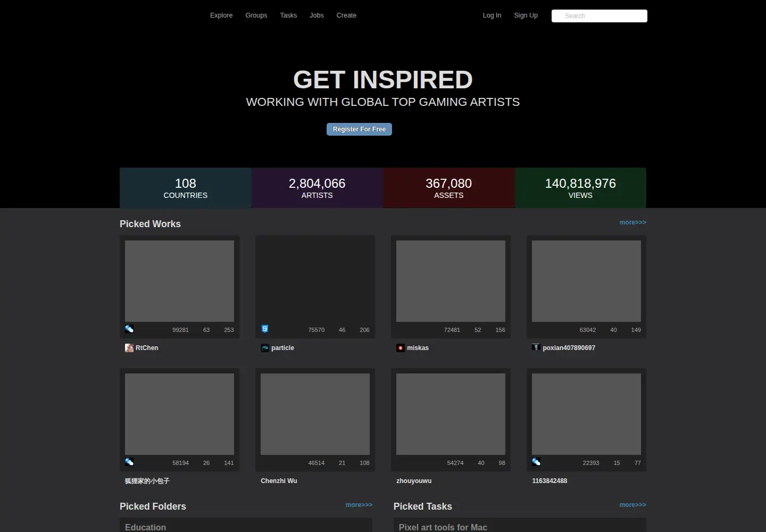
Task: Visit the 狐狸家的小包子 profile link
Action: pyautogui.click(x=147, y=481)
